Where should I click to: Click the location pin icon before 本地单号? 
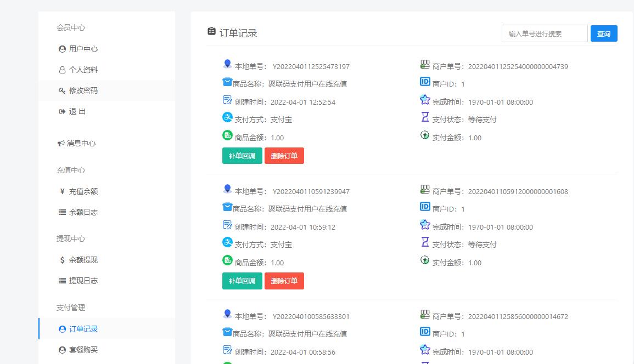pyautogui.click(x=227, y=64)
